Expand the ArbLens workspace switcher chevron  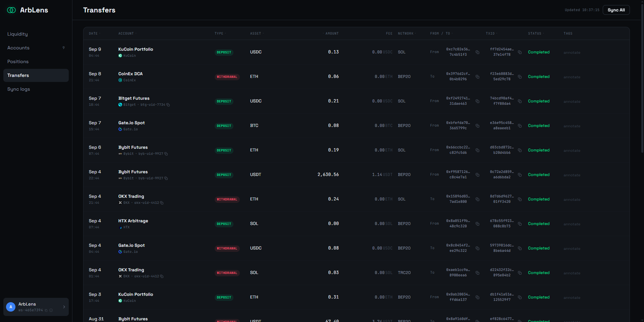[64, 307]
